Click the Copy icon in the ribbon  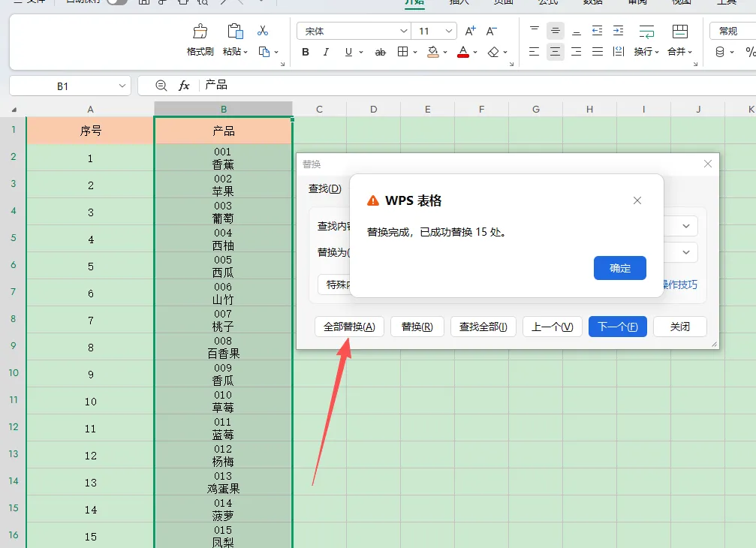(264, 52)
